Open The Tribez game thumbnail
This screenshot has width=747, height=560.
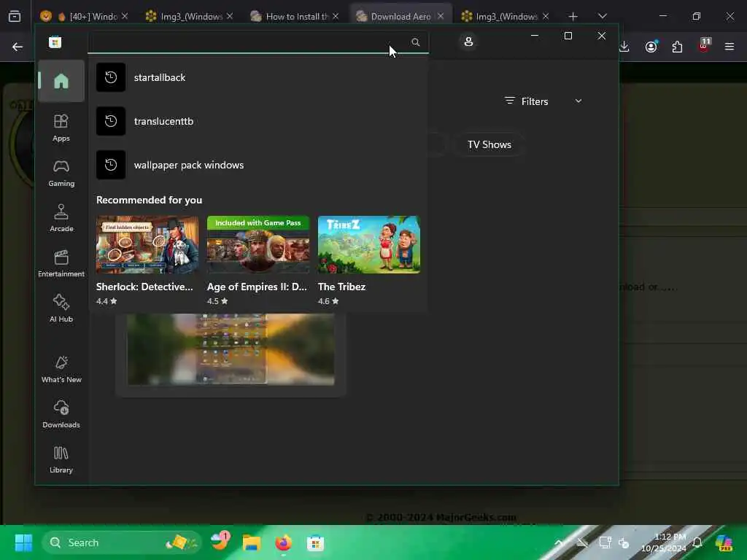pyautogui.click(x=368, y=245)
